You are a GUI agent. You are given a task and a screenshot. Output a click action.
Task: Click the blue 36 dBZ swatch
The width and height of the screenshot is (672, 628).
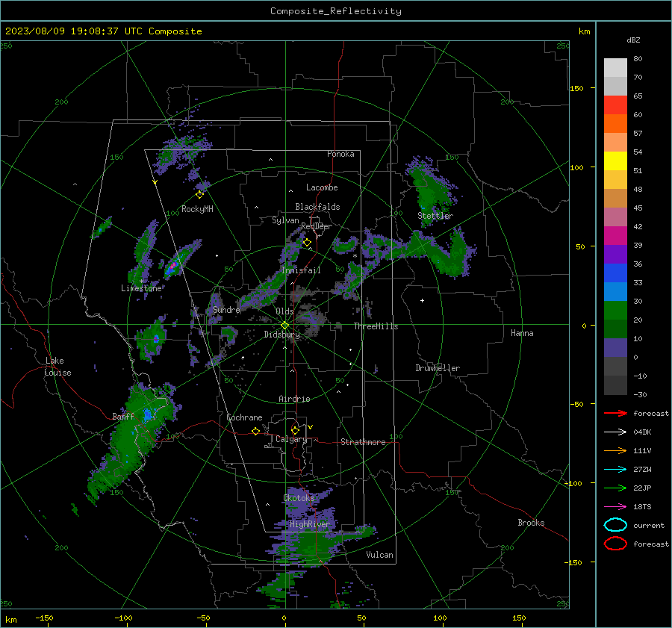(x=615, y=273)
